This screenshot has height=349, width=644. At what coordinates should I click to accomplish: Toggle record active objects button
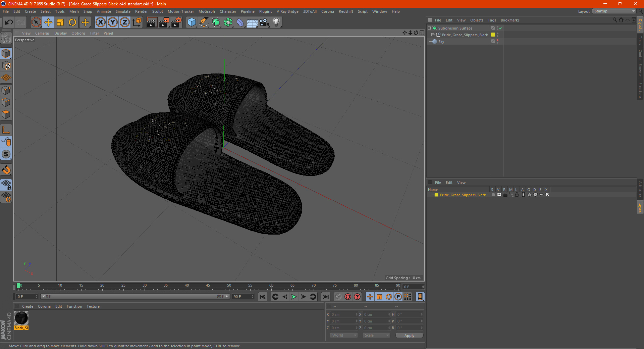point(338,297)
